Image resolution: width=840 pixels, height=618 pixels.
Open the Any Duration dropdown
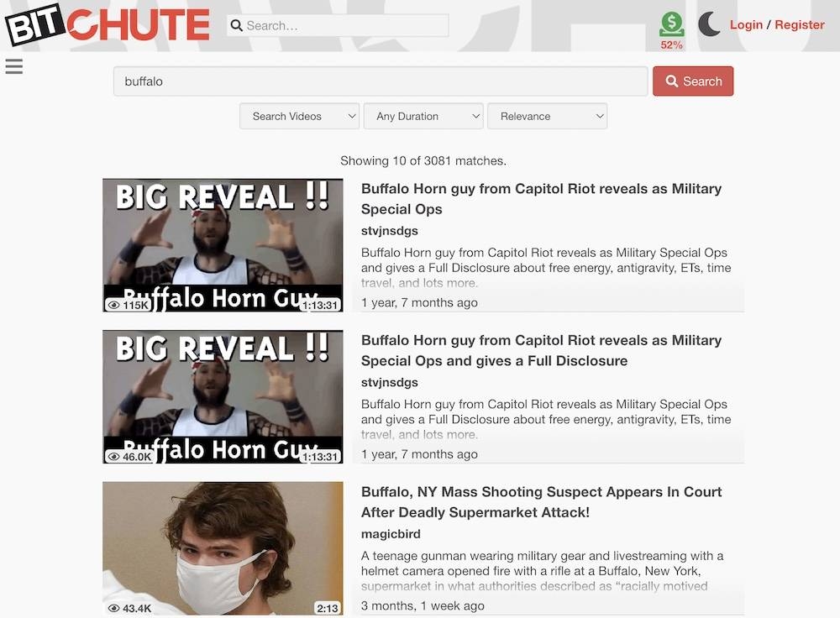tap(423, 116)
